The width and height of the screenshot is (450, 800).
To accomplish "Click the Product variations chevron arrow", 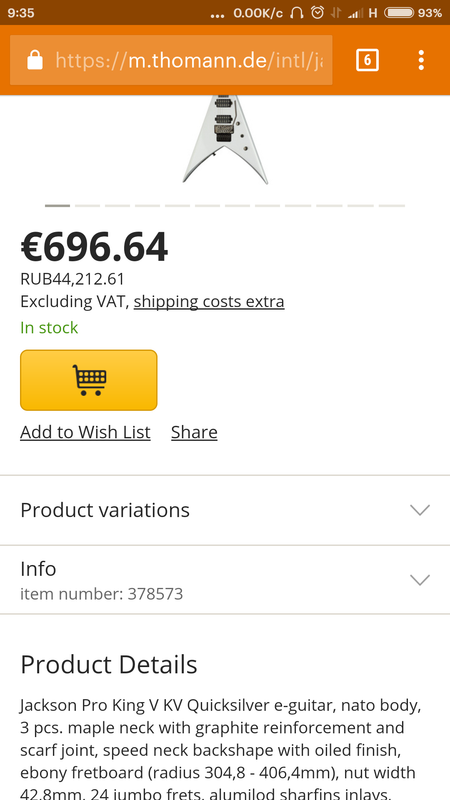I will pyautogui.click(x=420, y=510).
